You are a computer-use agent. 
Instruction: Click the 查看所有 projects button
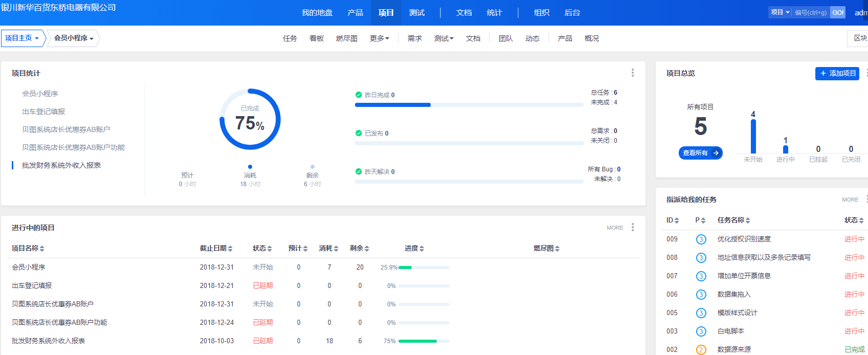pos(700,153)
